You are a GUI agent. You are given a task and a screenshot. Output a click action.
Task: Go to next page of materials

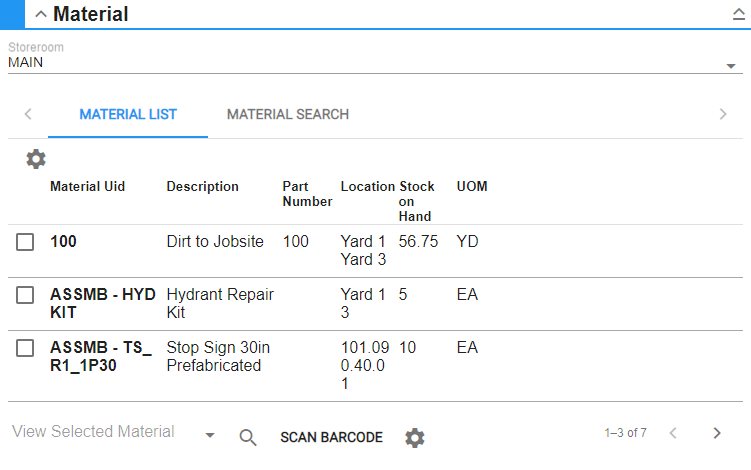click(x=716, y=433)
